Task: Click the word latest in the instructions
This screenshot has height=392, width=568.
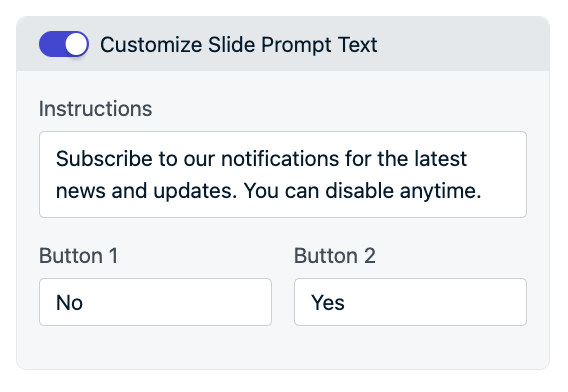Action: pyautogui.click(x=440, y=159)
